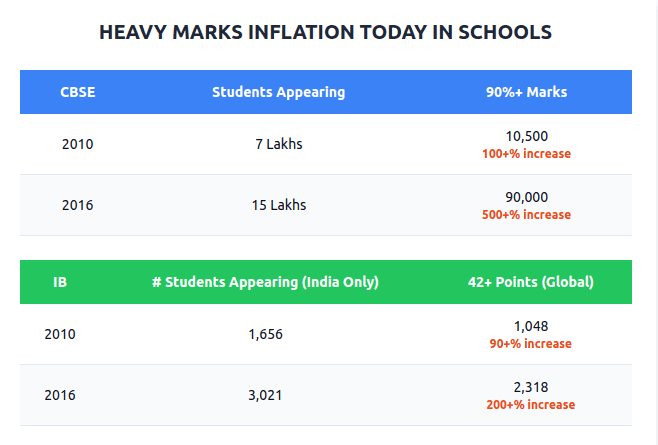Click the 200+% increase label
658x445 pixels.
(x=530, y=405)
